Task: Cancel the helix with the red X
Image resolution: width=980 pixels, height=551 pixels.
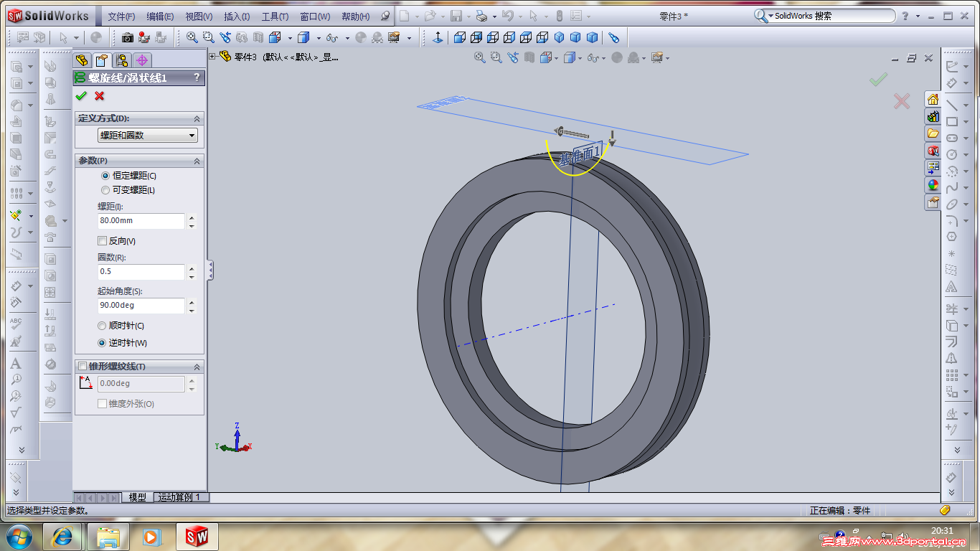Action: 99,96
